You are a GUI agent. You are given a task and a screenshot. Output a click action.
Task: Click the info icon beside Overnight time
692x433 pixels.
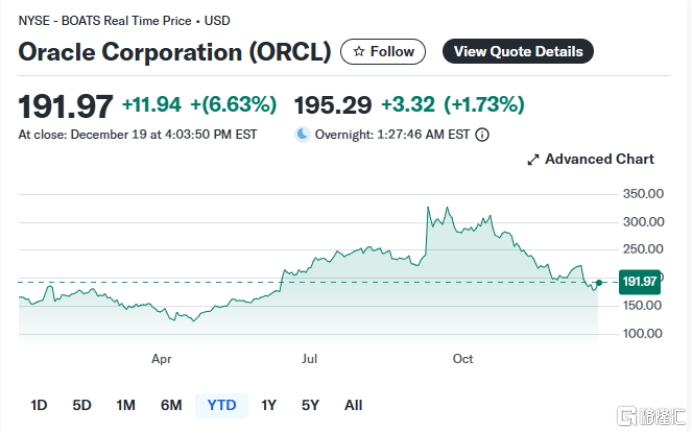point(482,134)
